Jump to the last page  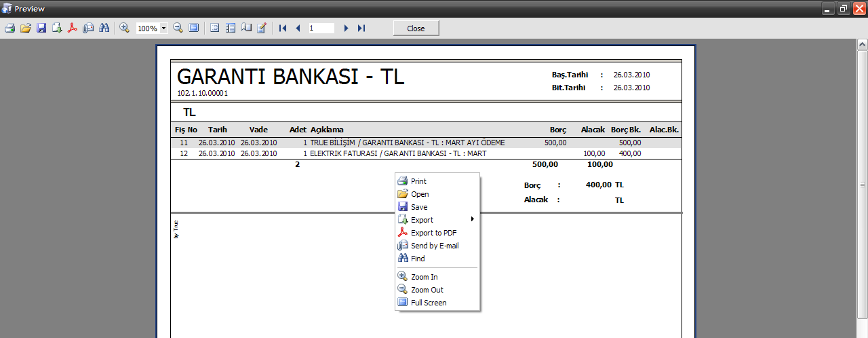[x=361, y=28]
